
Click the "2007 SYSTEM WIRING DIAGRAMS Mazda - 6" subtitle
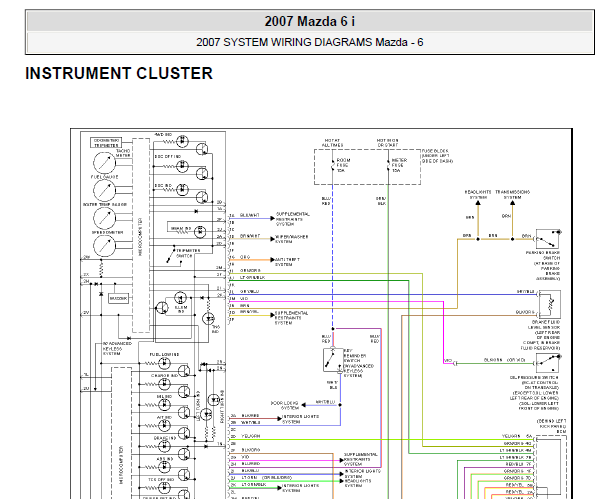coord(310,42)
